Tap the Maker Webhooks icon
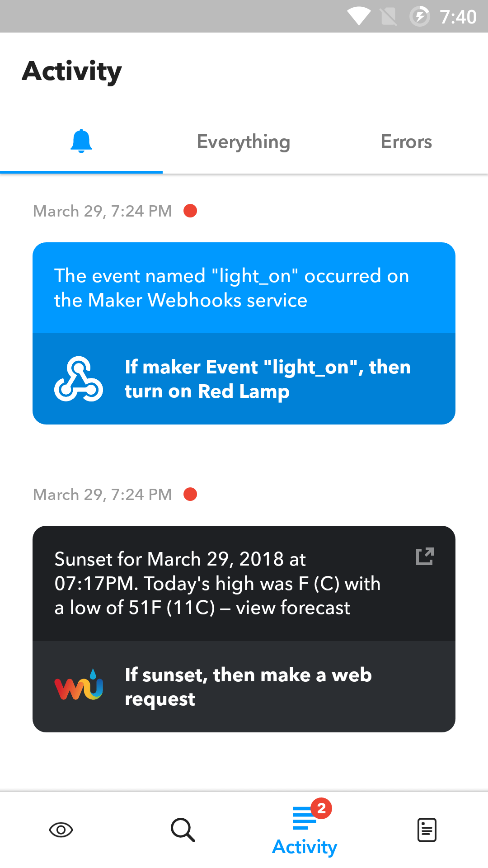488x868 pixels. (x=79, y=379)
